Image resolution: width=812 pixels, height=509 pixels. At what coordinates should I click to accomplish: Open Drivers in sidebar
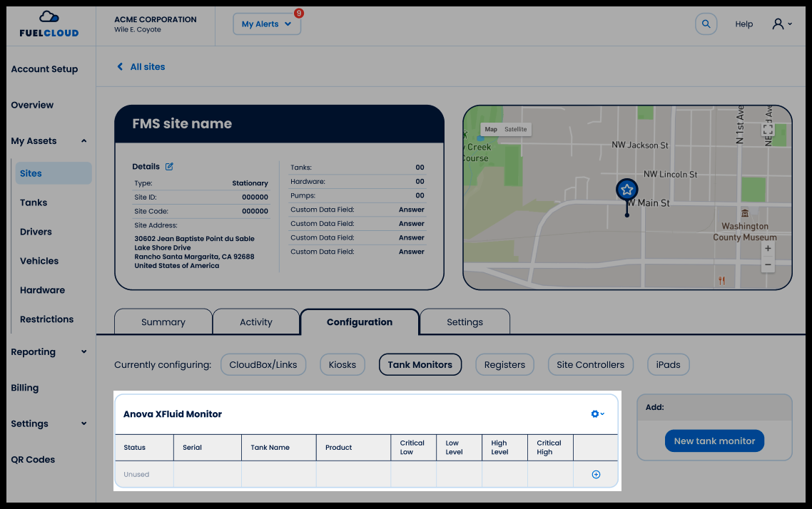pyautogui.click(x=36, y=232)
